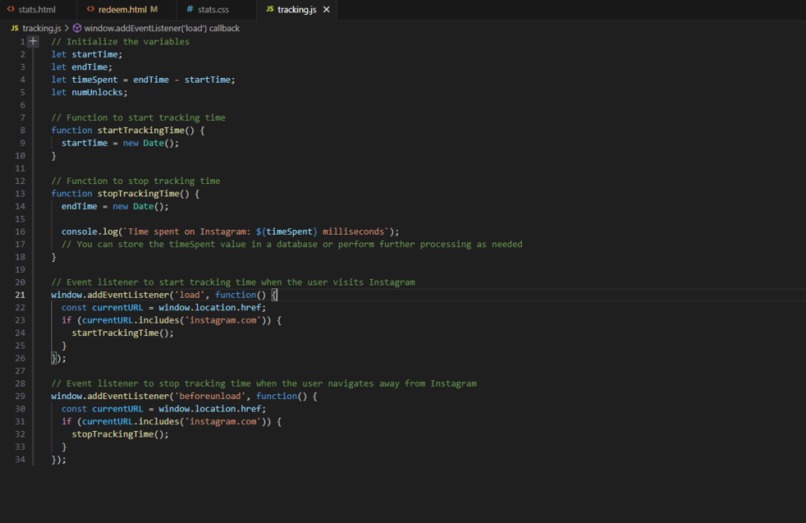Click line number 8 in the gutter
The image size is (806, 523).
tap(22, 130)
